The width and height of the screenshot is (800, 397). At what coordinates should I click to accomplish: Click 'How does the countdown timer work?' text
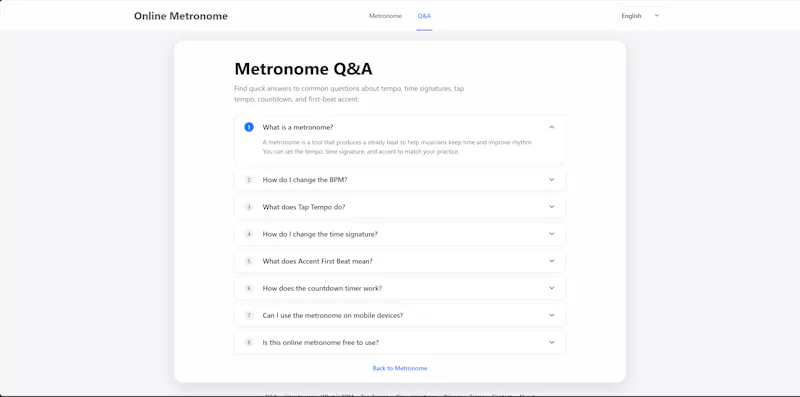point(322,288)
